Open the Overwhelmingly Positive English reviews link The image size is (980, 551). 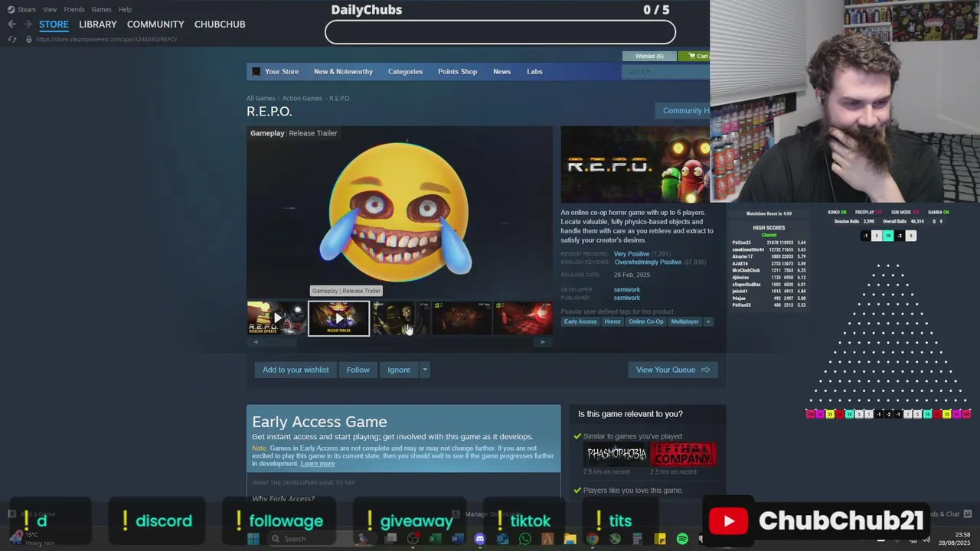(648, 262)
